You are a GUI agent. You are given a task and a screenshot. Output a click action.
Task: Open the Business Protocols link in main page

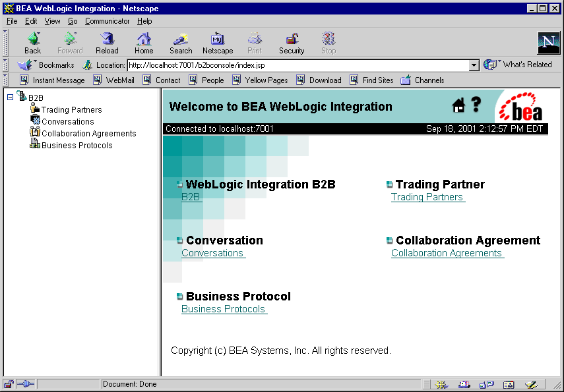point(224,309)
